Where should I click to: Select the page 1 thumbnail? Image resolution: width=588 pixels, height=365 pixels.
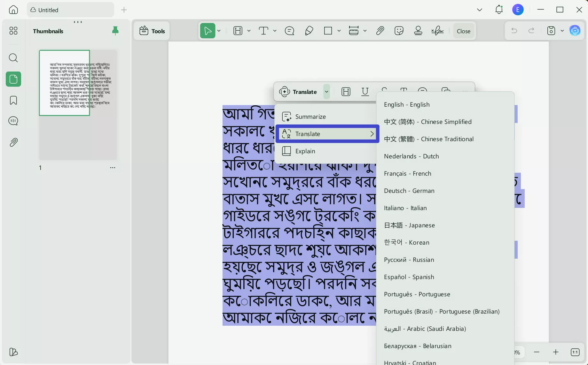64,83
